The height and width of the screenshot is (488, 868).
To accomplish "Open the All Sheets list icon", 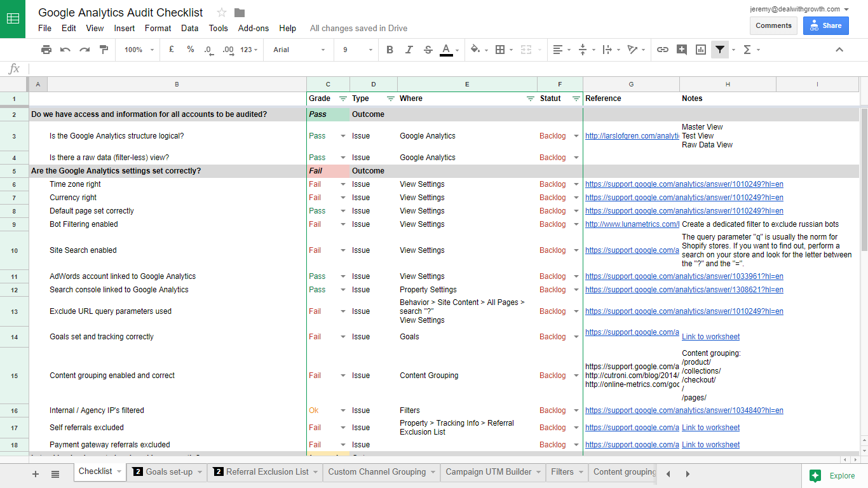I will click(x=55, y=474).
